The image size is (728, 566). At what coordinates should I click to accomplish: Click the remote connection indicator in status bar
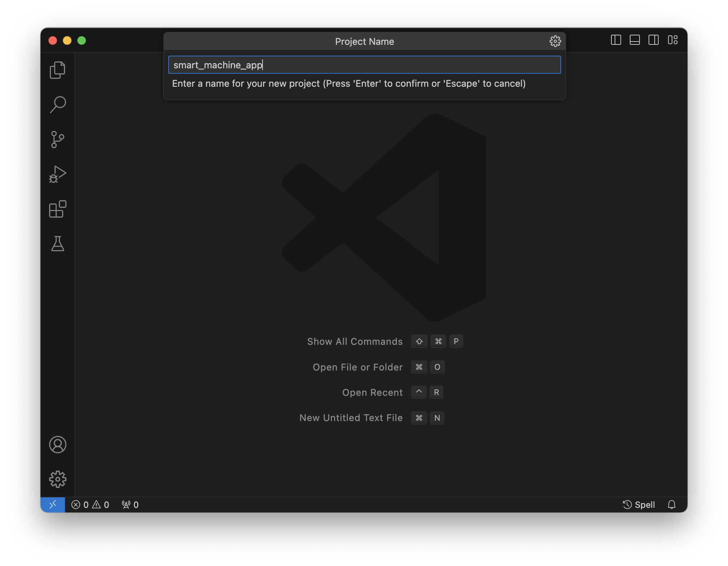pyautogui.click(x=52, y=505)
